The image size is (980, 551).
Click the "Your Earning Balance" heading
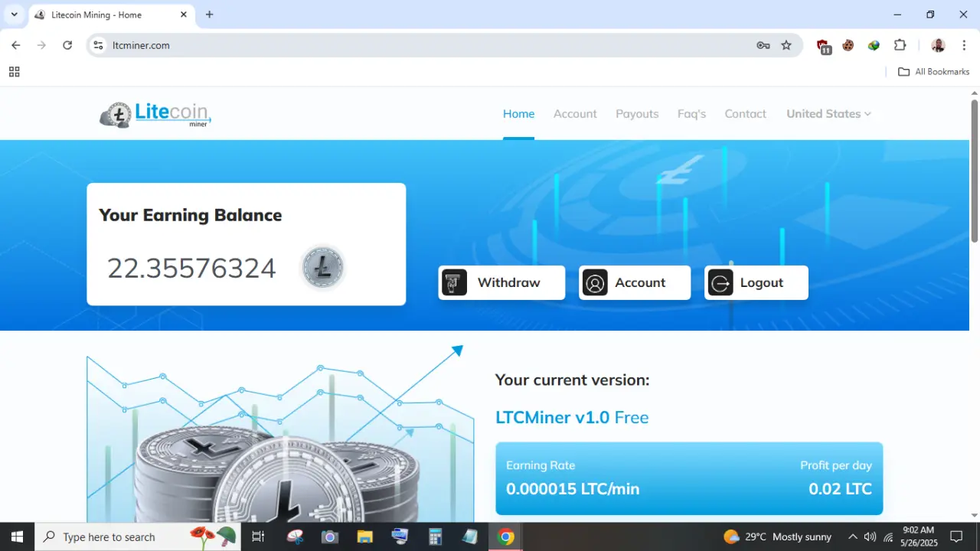point(191,215)
